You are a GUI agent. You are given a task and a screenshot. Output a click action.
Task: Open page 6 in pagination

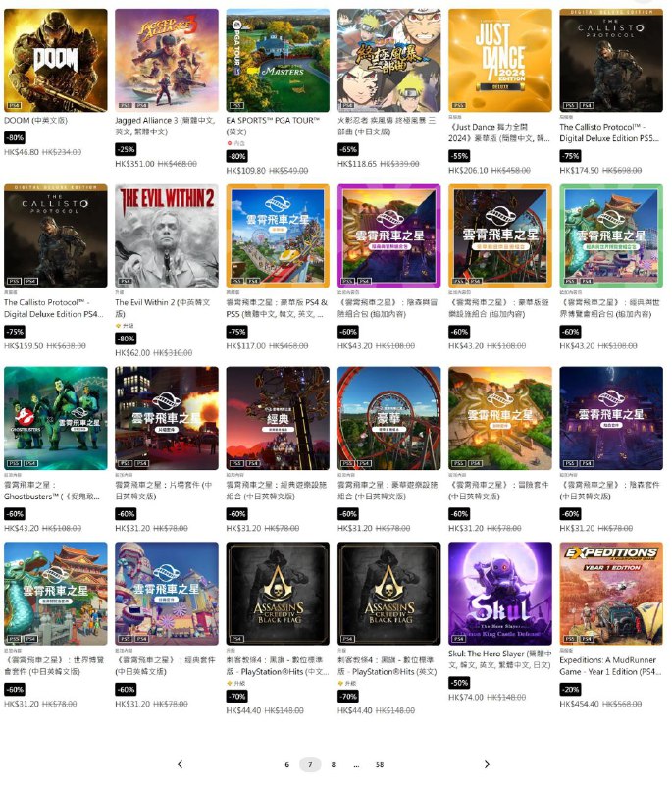coord(286,765)
